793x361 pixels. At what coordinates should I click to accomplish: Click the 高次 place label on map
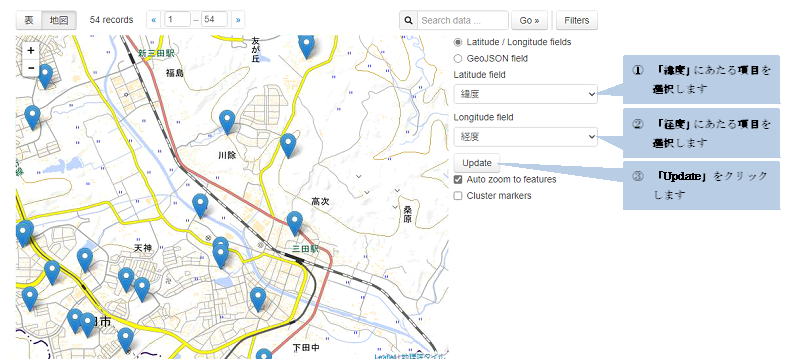click(x=321, y=201)
